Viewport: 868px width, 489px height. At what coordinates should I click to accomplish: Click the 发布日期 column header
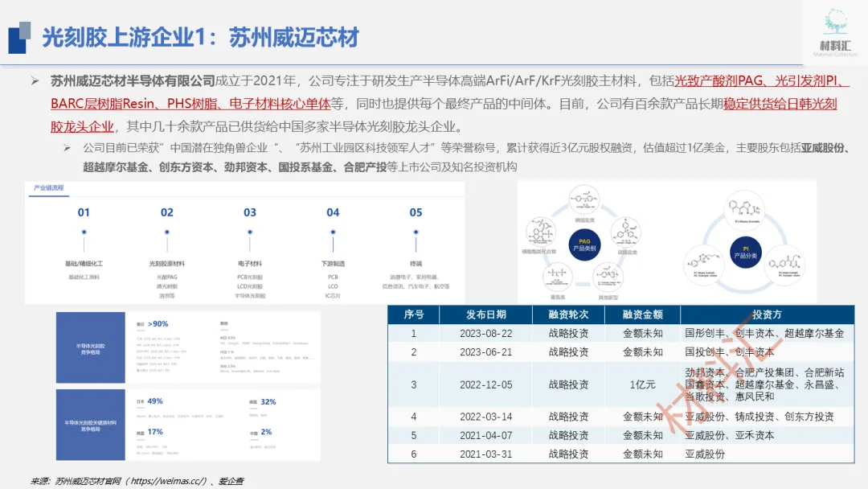pos(486,314)
